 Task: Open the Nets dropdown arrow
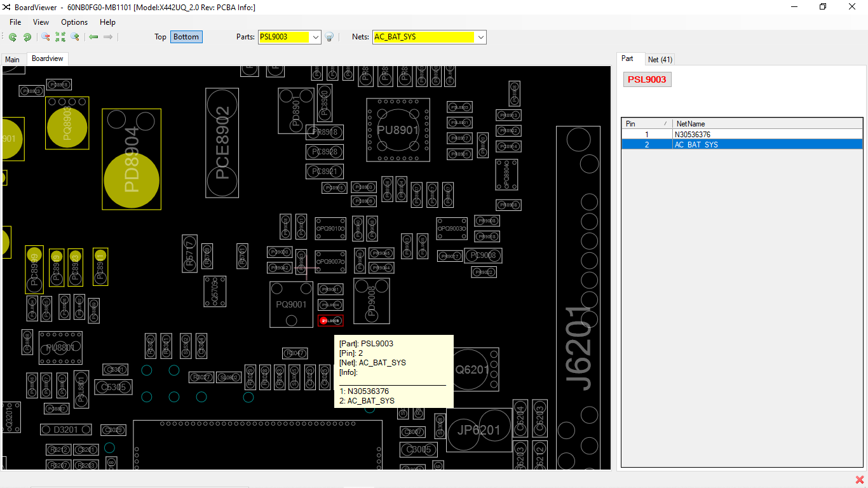point(481,37)
